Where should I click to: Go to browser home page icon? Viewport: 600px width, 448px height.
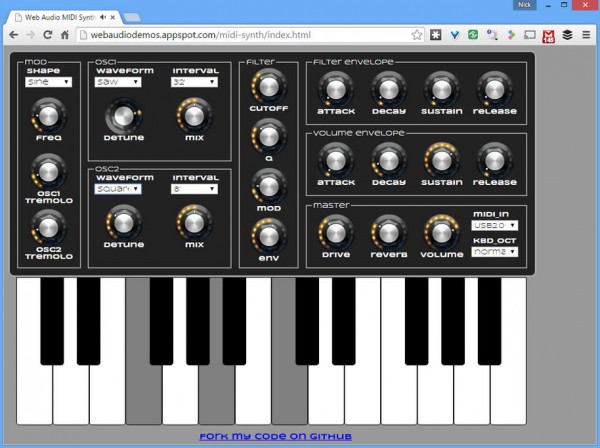[x=65, y=35]
